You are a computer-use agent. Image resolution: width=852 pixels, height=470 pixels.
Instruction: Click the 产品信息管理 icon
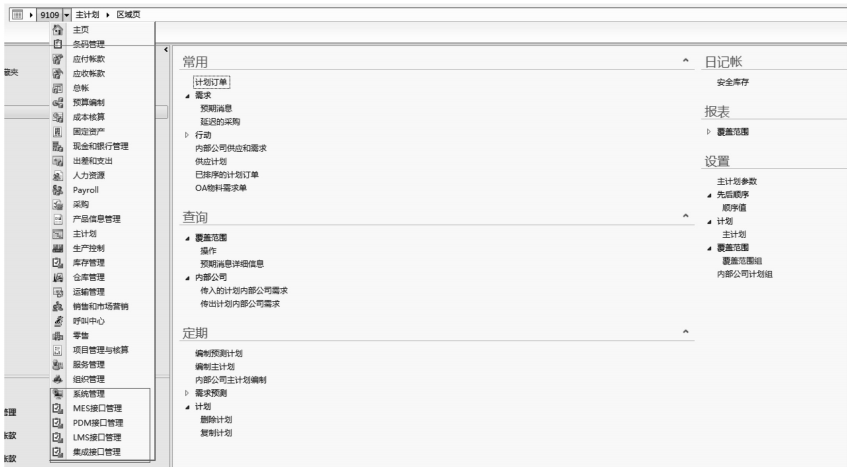coord(58,219)
